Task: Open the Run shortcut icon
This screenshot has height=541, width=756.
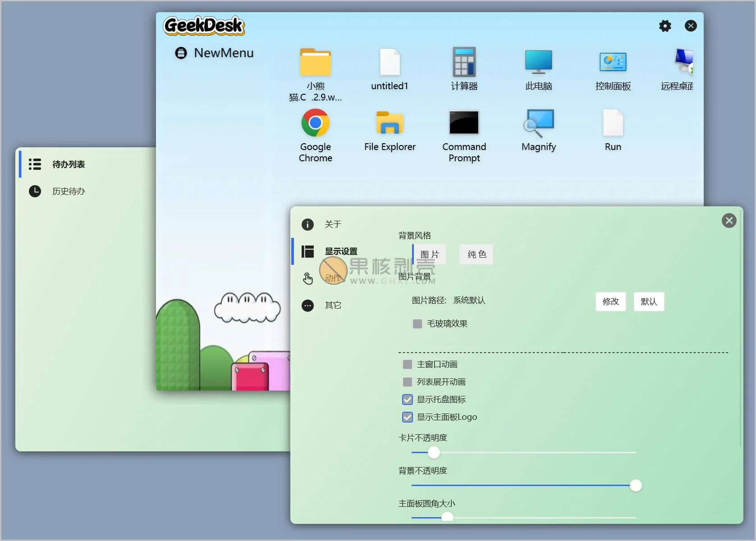Action: point(613,123)
